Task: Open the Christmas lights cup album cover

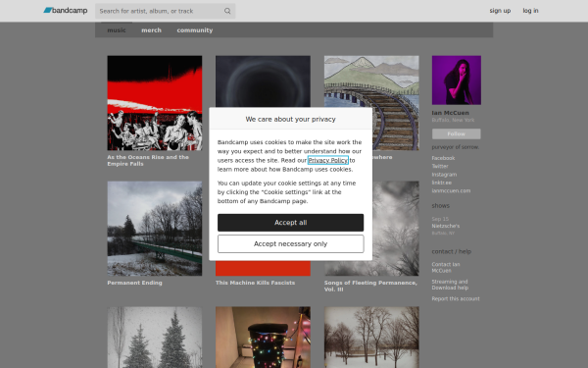Action: [x=263, y=338]
